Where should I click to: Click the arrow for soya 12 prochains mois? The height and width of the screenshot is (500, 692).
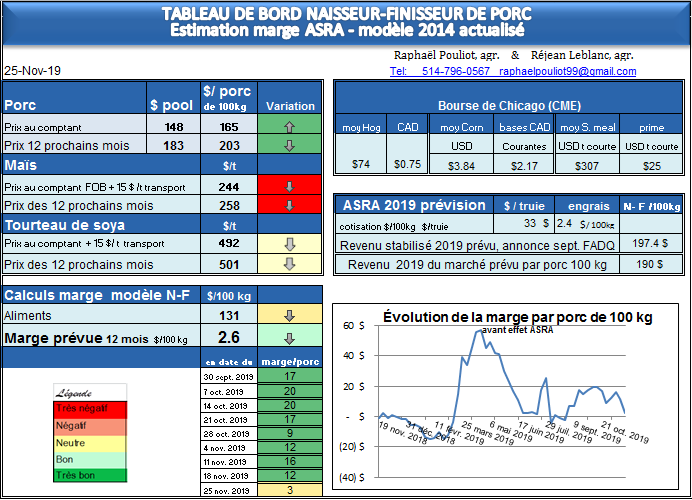290,264
